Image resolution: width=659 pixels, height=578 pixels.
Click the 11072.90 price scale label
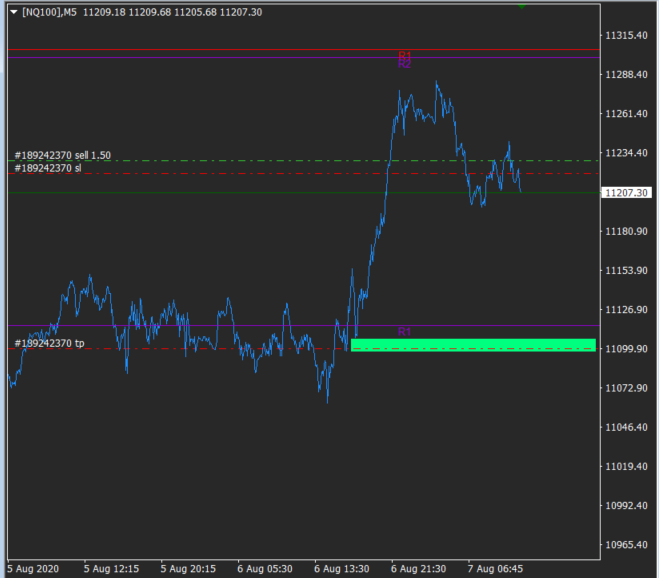[x=626, y=388]
